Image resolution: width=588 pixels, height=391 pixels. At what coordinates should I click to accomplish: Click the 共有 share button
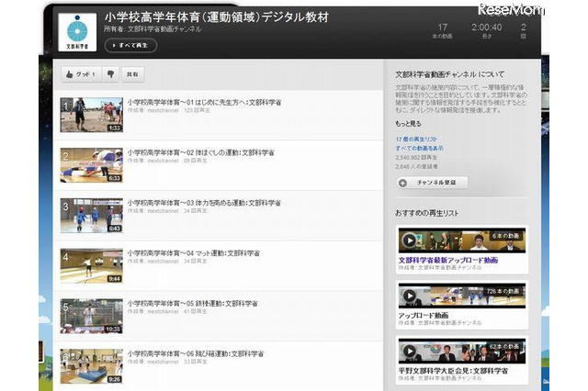pyautogui.click(x=132, y=74)
